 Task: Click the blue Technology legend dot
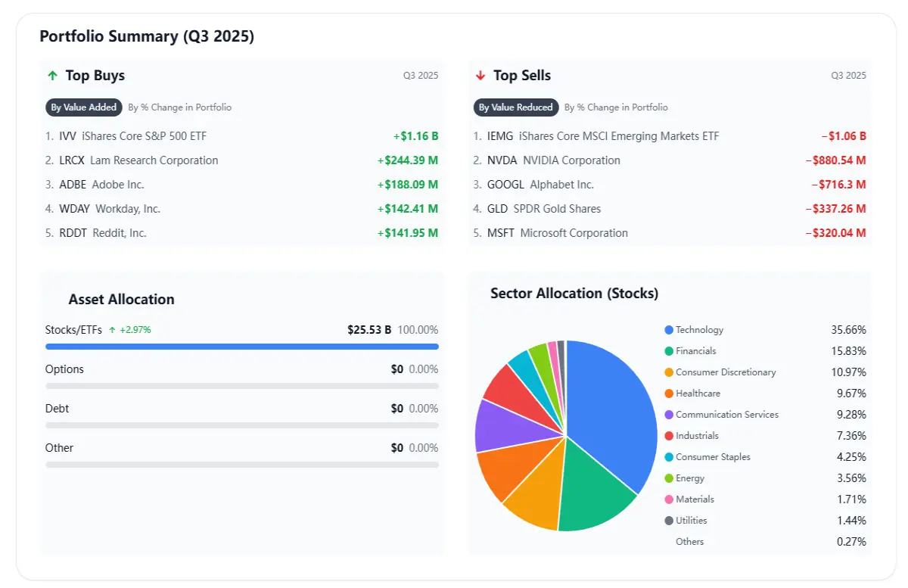[669, 330]
